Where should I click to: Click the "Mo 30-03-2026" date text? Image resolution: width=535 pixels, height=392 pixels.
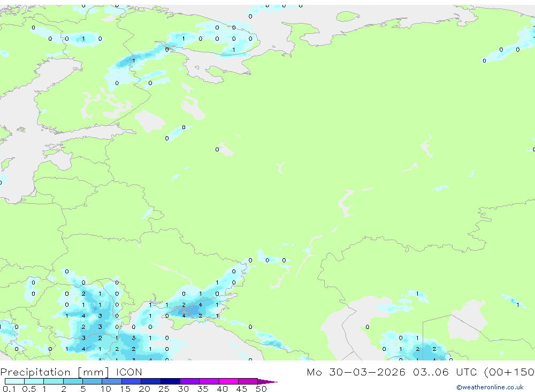pos(356,372)
